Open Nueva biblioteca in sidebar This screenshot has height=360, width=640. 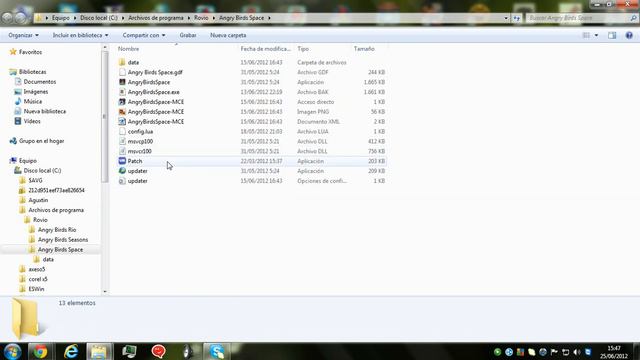[44, 111]
